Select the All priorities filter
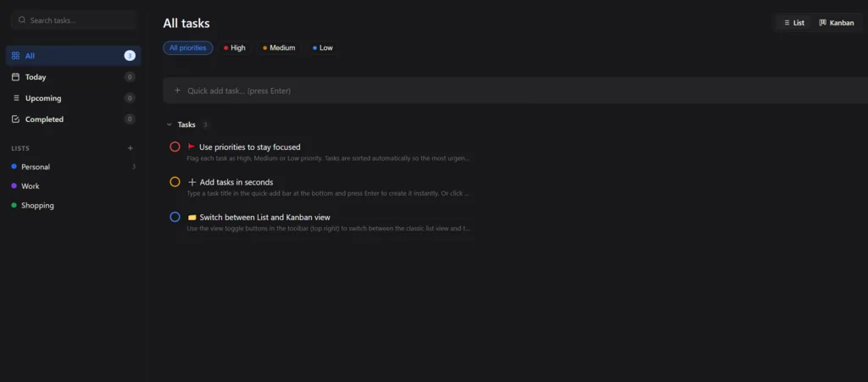This screenshot has height=382, width=868. [187, 48]
